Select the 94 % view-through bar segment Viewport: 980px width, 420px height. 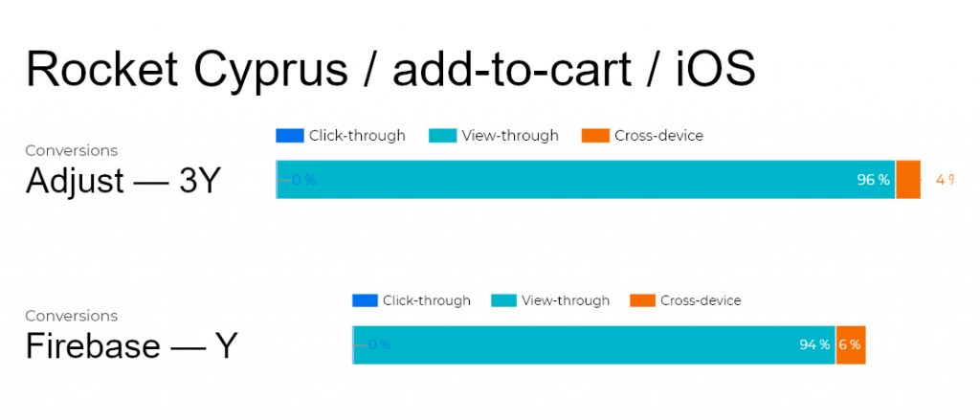coord(593,344)
